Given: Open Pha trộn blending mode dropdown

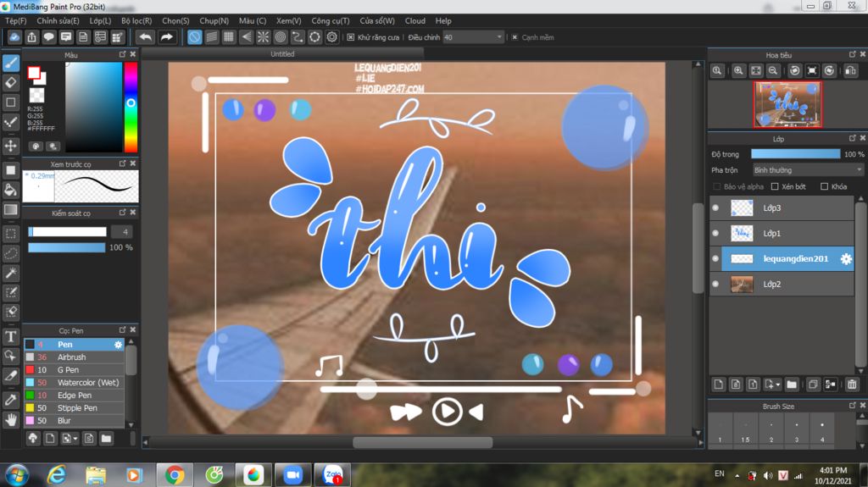Looking at the screenshot, I should click(808, 170).
